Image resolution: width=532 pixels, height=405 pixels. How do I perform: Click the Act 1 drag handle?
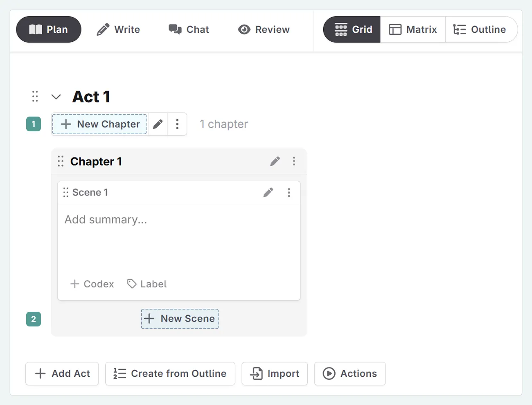[x=35, y=97]
